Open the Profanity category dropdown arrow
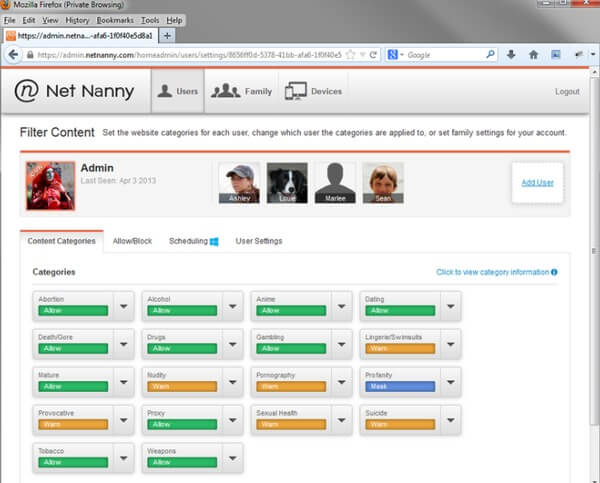Screen dimensions: 600x483 point(451,382)
